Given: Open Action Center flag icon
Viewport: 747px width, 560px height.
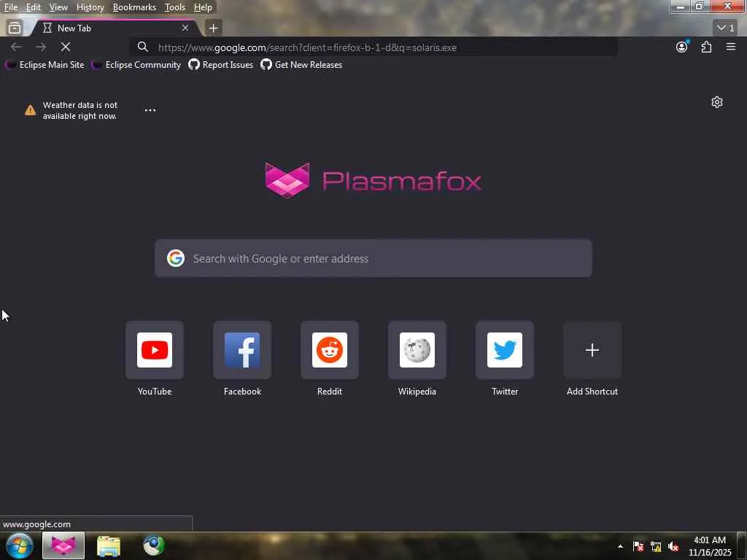Looking at the screenshot, I should tap(638, 546).
